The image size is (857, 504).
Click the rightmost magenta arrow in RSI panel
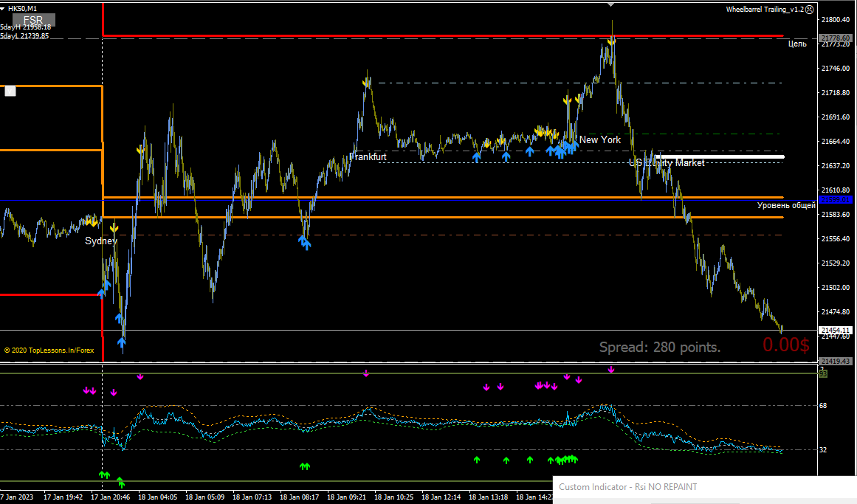[611, 370]
